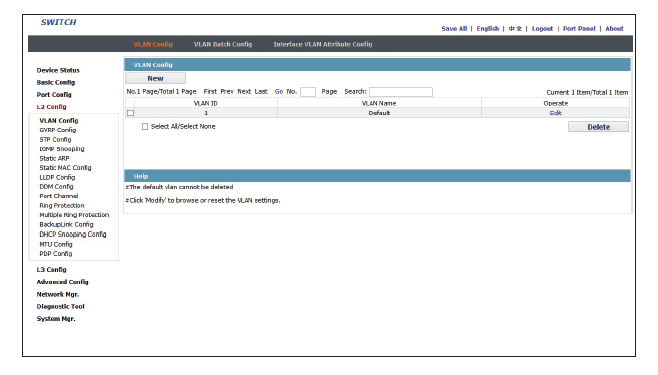This screenshot has width=658, height=375.
Task: Click the Delete button
Action: 598,127
